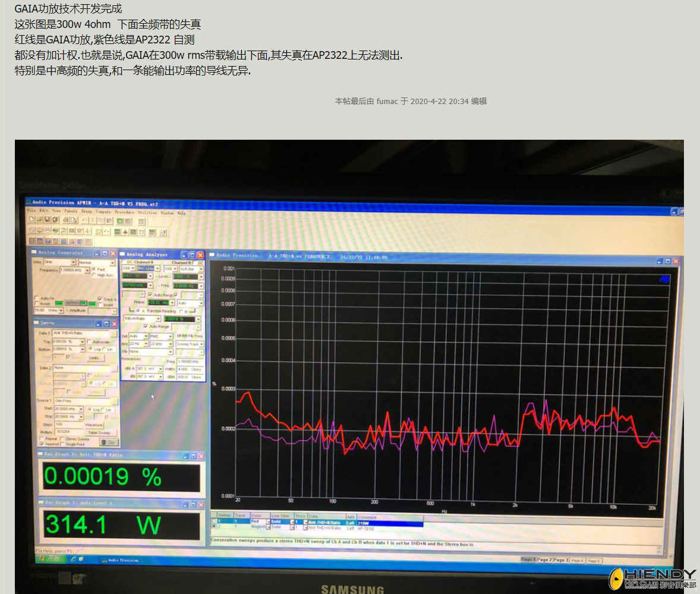This screenshot has width=700, height=594.
Task: Click the Print toolbar icon
Action: [x=65, y=220]
